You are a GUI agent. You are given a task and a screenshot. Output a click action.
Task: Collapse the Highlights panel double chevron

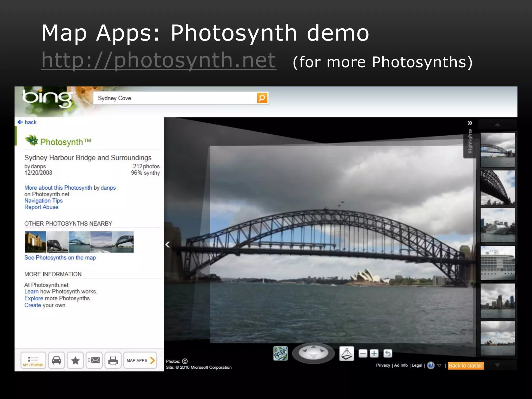[470, 123]
